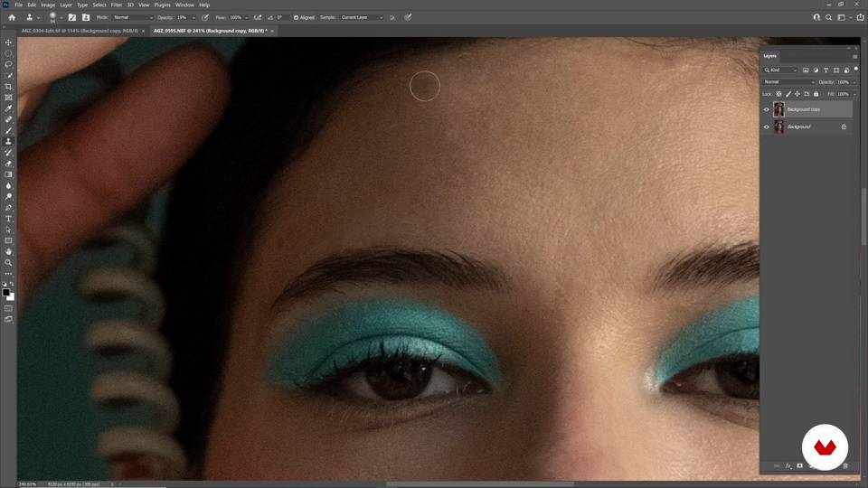Click the Background copy layer thumbnail
This screenshot has width=868, height=488.
778,109
